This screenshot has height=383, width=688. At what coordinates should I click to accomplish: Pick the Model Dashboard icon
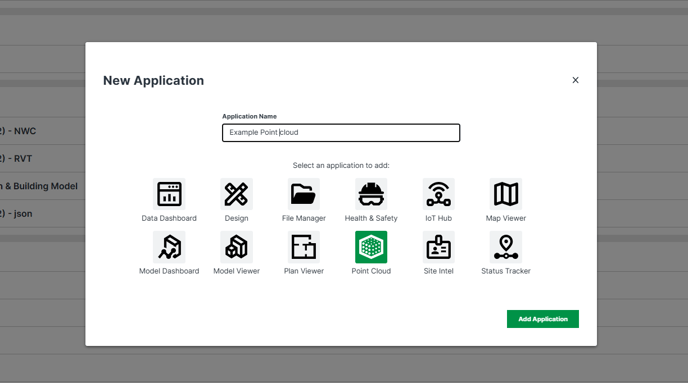click(169, 247)
